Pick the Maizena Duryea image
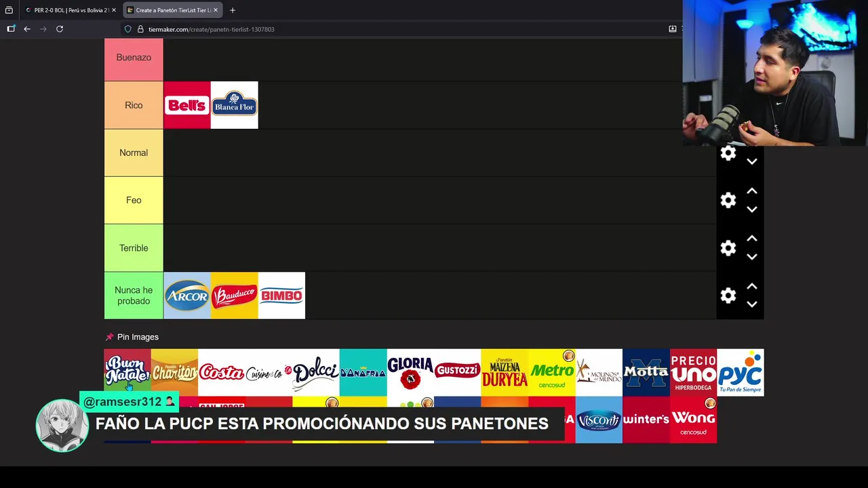Screen dimensions: 868x488 pyautogui.click(x=505, y=372)
